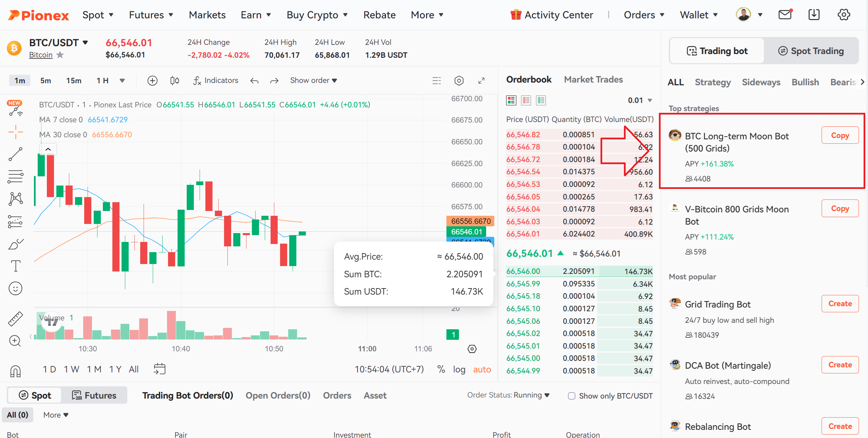Copy the BTC Long-term Moon Bot
Screen dimensions: 868x438
(840, 135)
